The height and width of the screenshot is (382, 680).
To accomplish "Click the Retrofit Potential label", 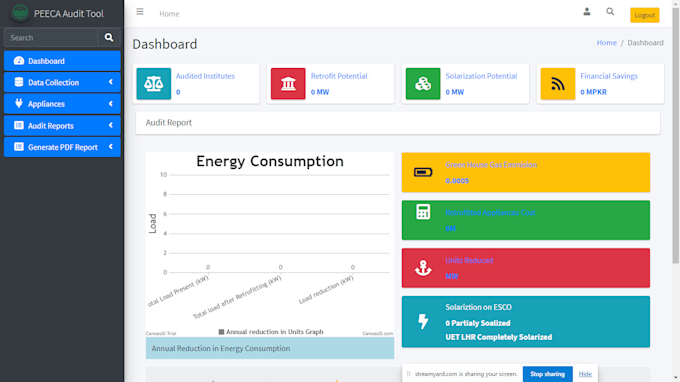I will point(339,76).
